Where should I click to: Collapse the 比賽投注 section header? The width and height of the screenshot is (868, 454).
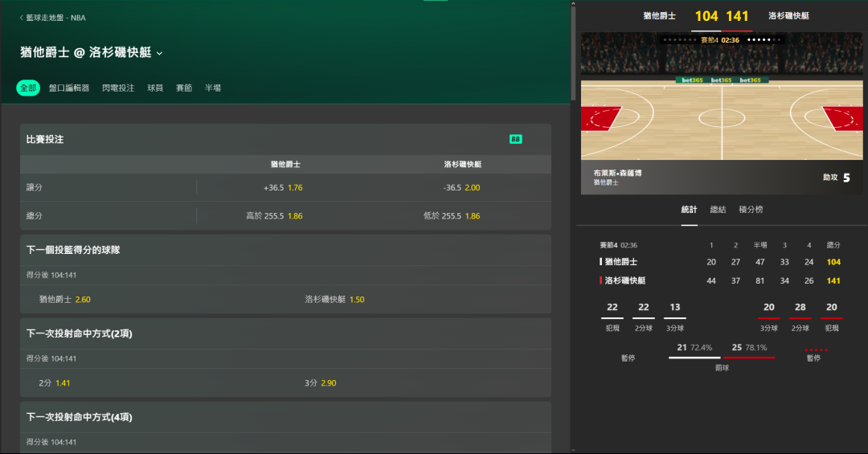pos(285,140)
